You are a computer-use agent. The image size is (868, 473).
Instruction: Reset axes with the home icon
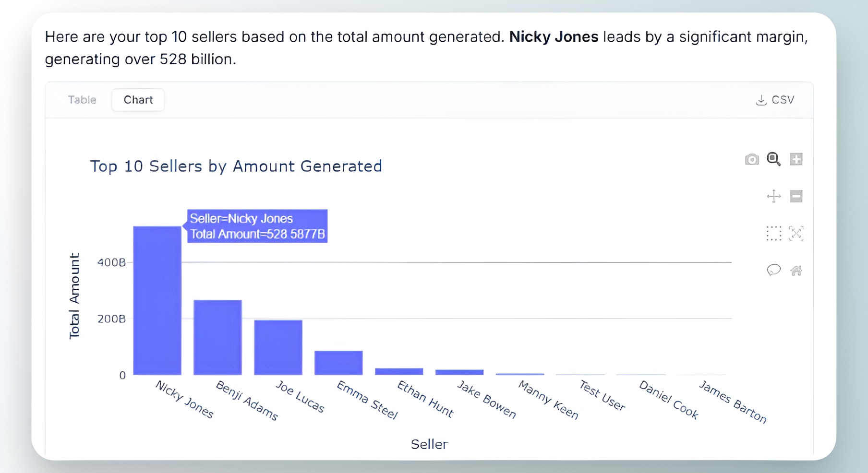(x=797, y=271)
